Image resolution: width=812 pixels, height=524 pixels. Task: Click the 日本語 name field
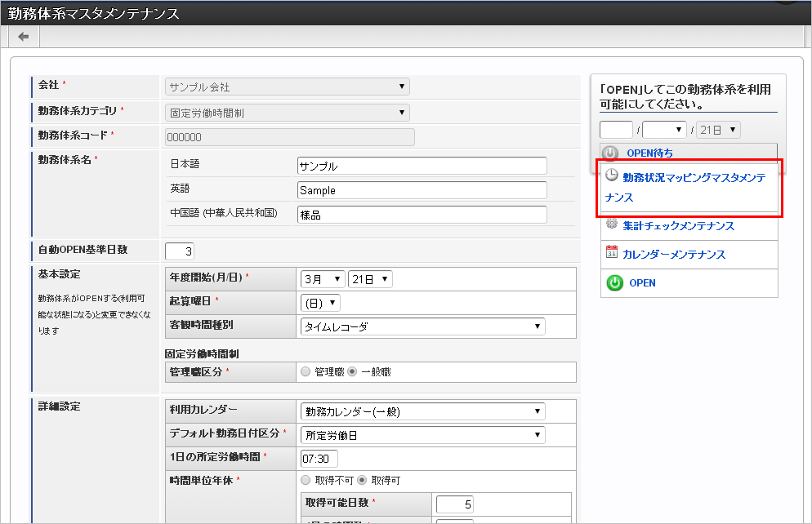(422, 166)
